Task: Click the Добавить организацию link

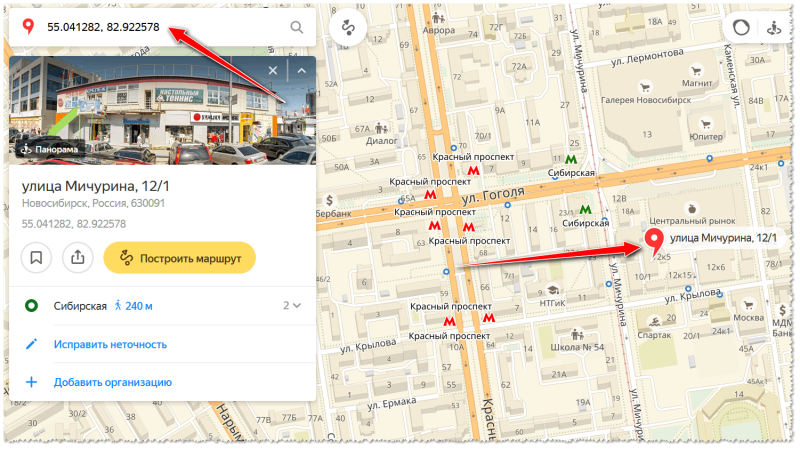Action: click(113, 382)
